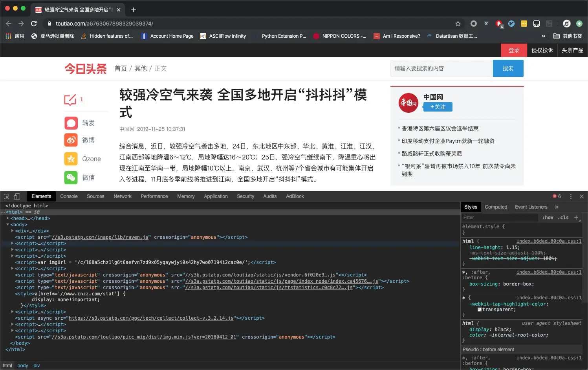Toggle the device toolbar icon in DevTools
Image resolution: width=588 pixels, height=370 pixels.
click(x=17, y=196)
